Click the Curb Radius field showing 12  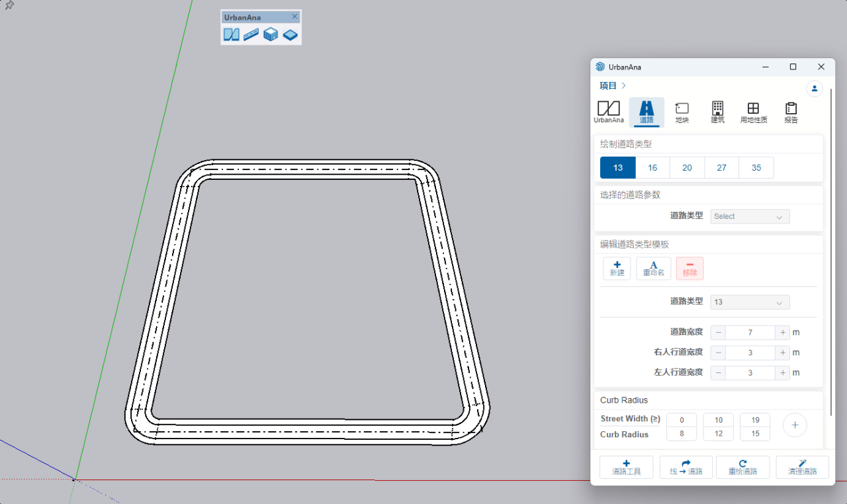718,435
